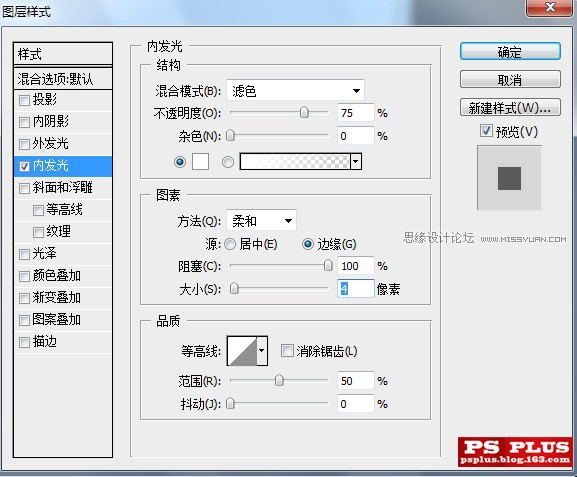Image resolution: width=577 pixels, height=477 pixels.
Task: Uncheck the 内发光 (Inner Glow) checkbox
Action: pyautogui.click(x=24, y=166)
